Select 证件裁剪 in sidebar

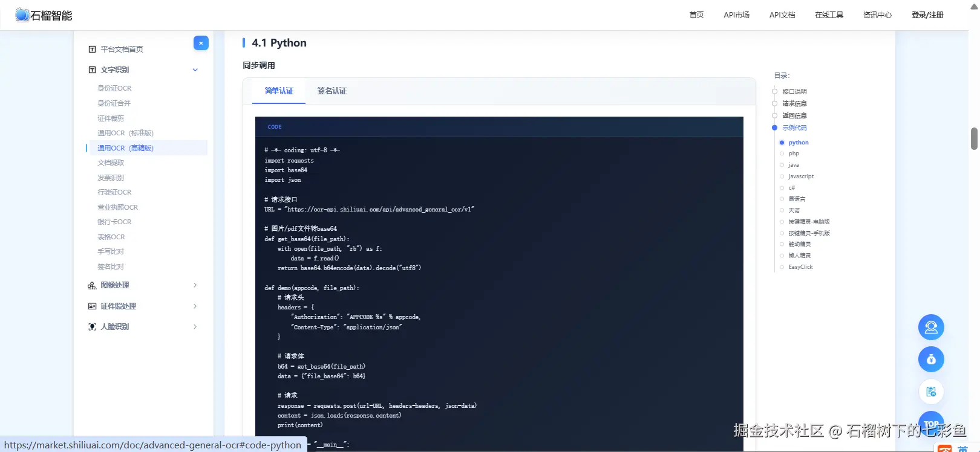111,118
